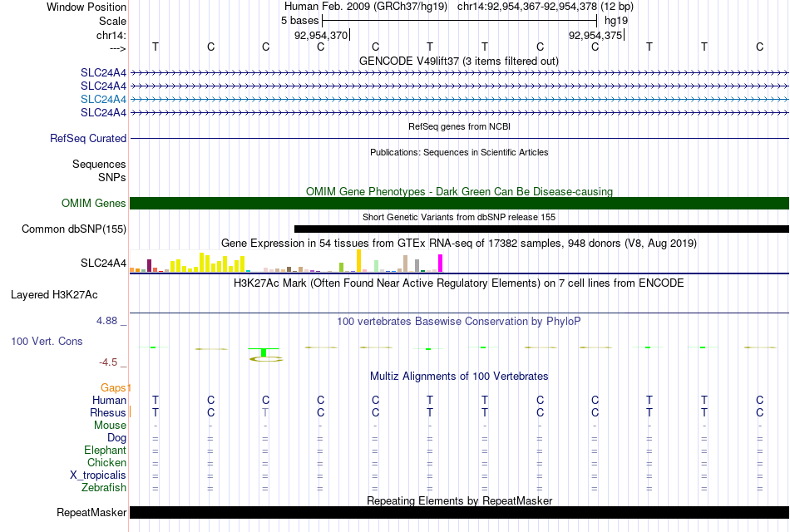Click the -4.5 PhyloP lower scale value
Image resolution: width=790 pixels, height=532 pixels.
[108, 362]
